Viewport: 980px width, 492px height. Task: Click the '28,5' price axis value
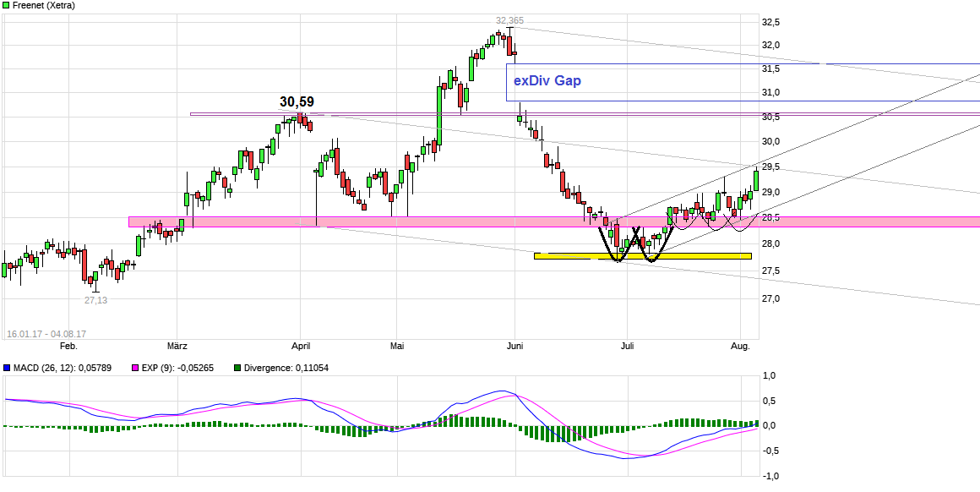(x=770, y=217)
